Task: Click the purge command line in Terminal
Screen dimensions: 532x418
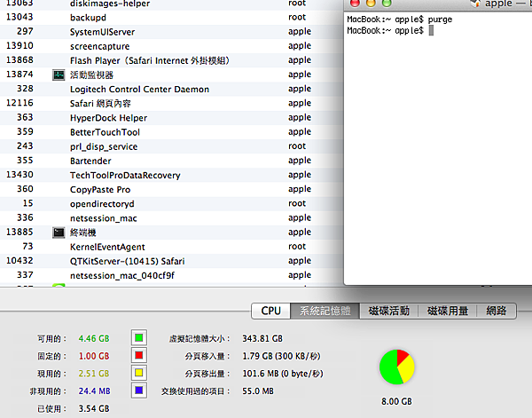Action: (x=399, y=20)
